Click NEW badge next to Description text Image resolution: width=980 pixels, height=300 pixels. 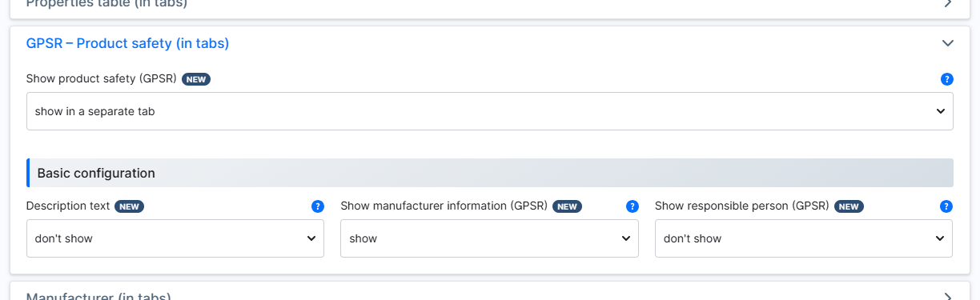click(129, 206)
